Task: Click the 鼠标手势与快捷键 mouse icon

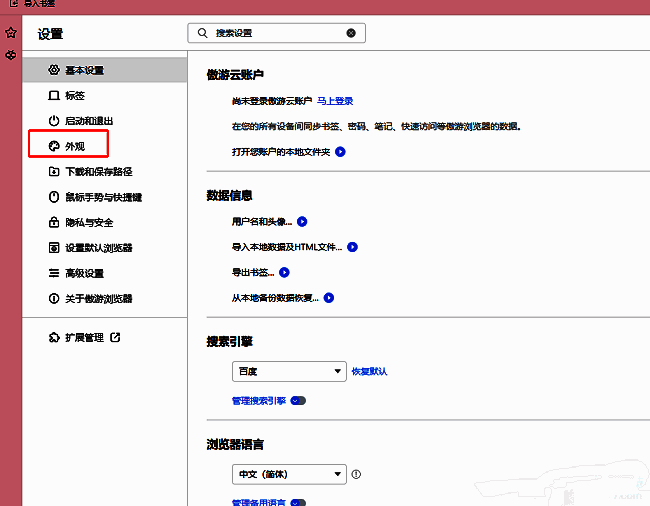Action: click(54, 197)
